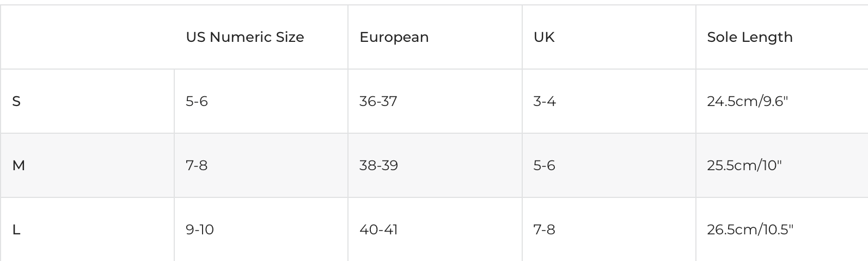Select the S size row label
The image size is (868, 261).
(16, 101)
